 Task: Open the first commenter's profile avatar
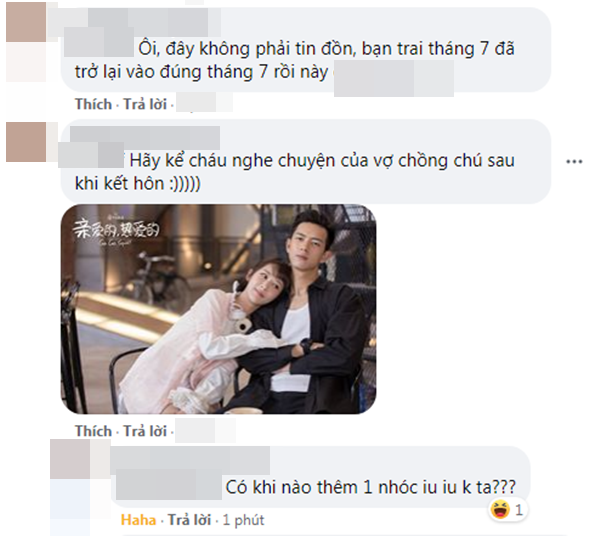click(x=26, y=21)
